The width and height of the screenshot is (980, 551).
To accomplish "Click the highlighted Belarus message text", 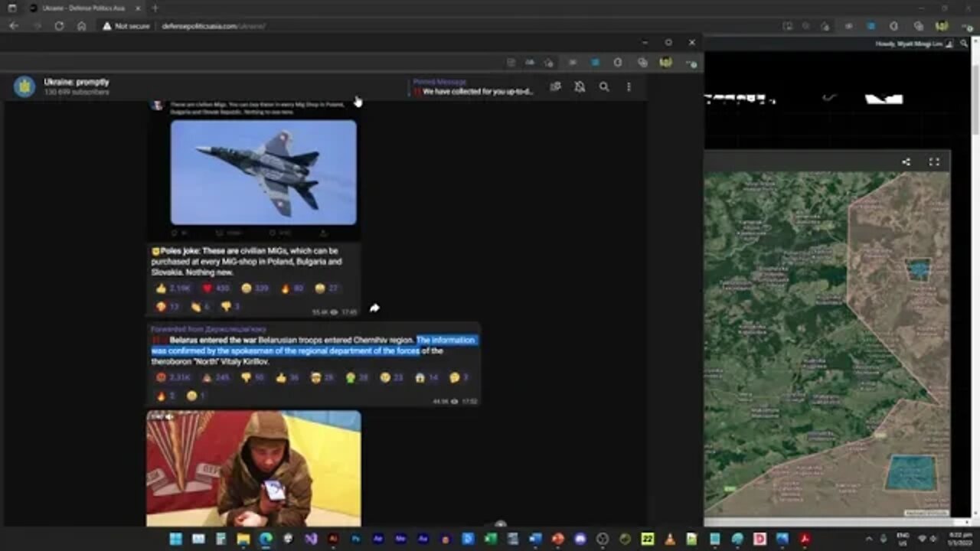I will (313, 345).
